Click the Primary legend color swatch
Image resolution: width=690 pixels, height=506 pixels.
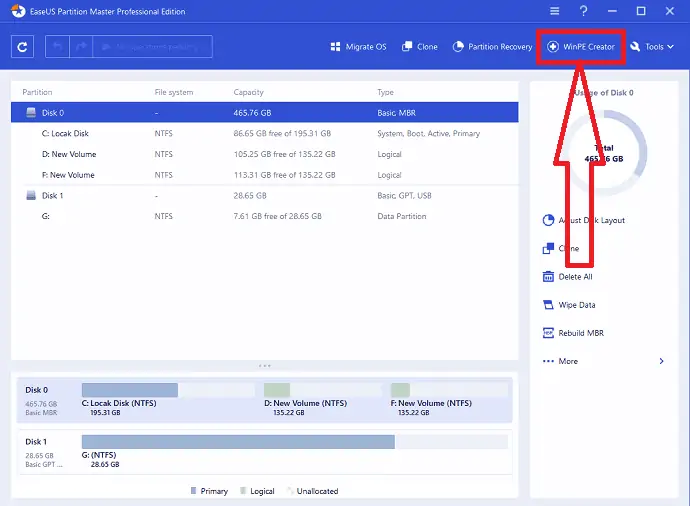click(x=194, y=491)
